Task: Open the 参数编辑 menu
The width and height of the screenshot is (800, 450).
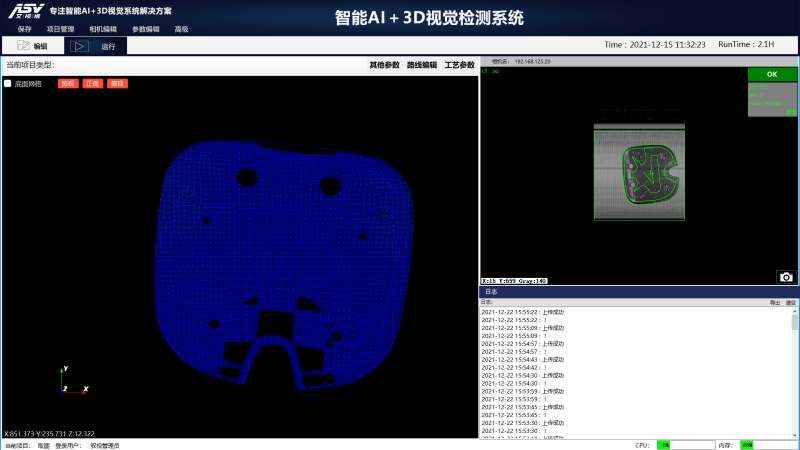Action: (146, 29)
